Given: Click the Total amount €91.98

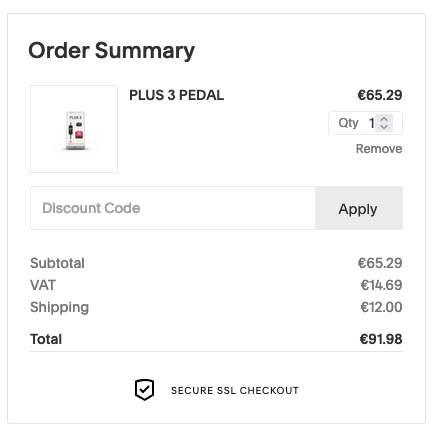Looking at the screenshot, I should coord(381,339).
